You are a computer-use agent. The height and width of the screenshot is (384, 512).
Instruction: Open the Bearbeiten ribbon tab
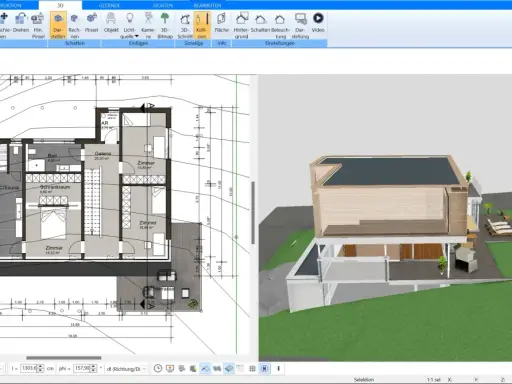pyautogui.click(x=207, y=5)
